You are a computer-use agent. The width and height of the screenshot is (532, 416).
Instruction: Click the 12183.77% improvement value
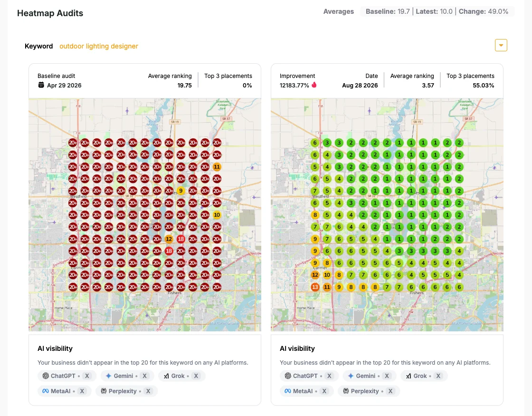pyautogui.click(x=294, y=85)
